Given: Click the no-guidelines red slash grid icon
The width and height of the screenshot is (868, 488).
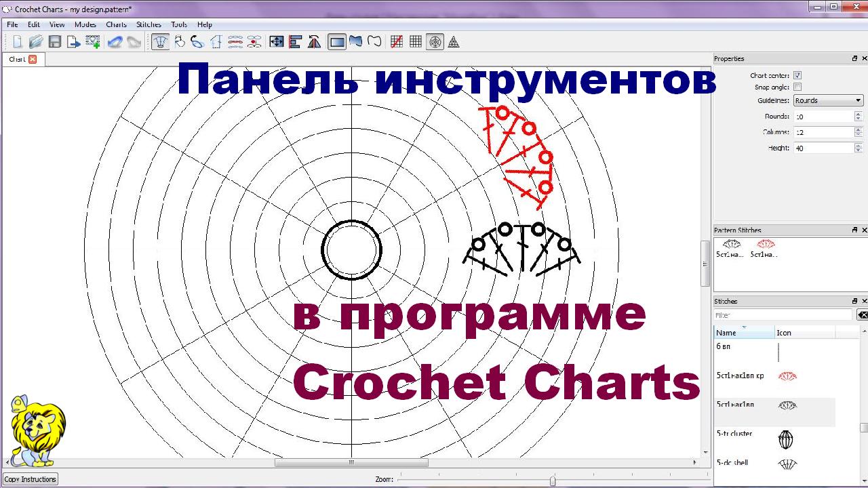Looking at the screenshot, I should point(397,42).
